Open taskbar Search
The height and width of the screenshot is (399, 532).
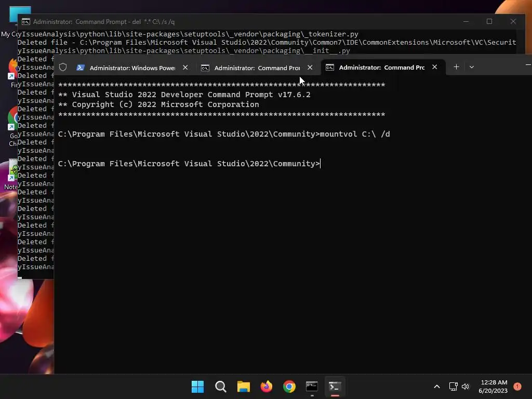pos(220,387)
